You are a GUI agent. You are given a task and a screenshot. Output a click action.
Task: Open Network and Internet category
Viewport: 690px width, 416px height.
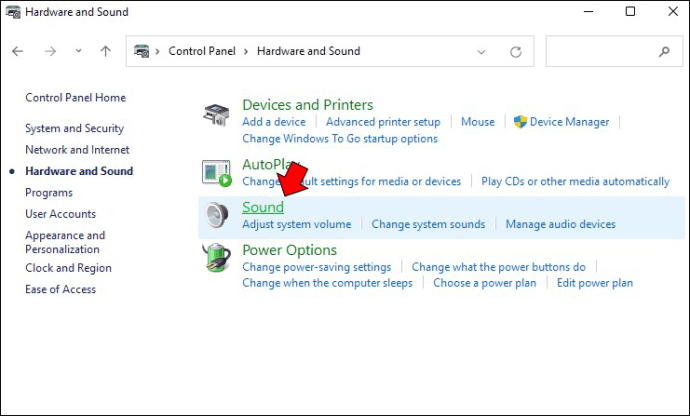tap(77, 150)
